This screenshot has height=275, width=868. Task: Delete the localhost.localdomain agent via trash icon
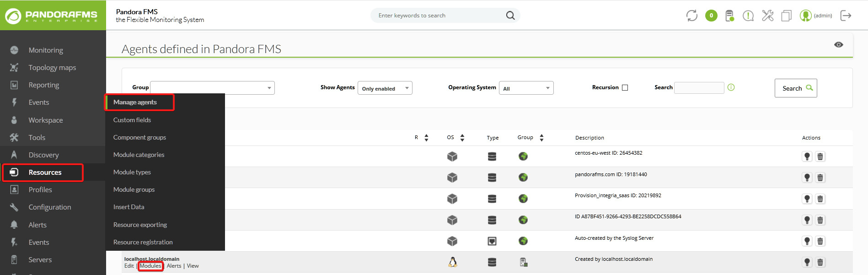pos(820,262)
